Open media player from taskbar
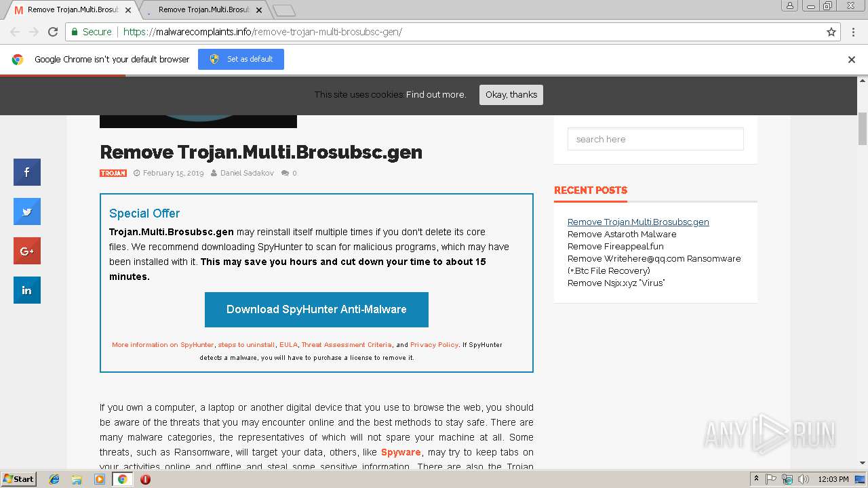The image size is (868, 488). pos(100,479)
